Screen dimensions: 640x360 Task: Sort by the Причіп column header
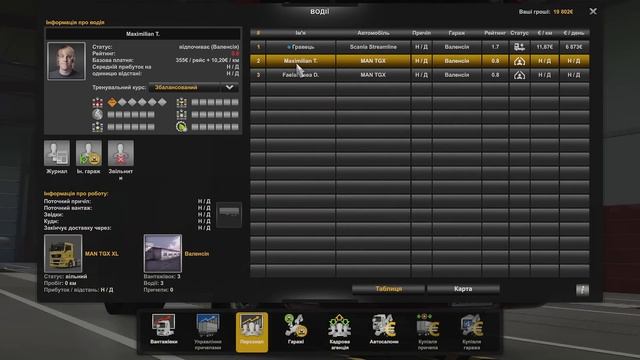click(421, 33)
